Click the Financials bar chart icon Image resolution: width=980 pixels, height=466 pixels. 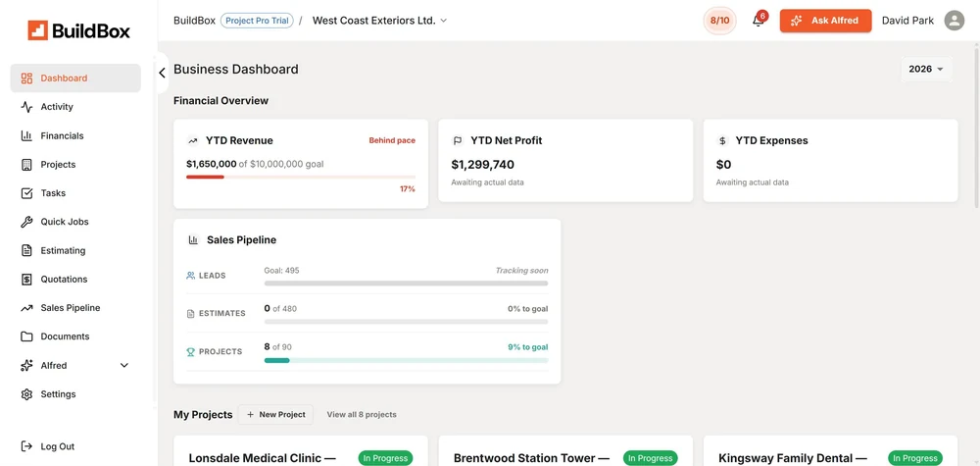[26, 135]
